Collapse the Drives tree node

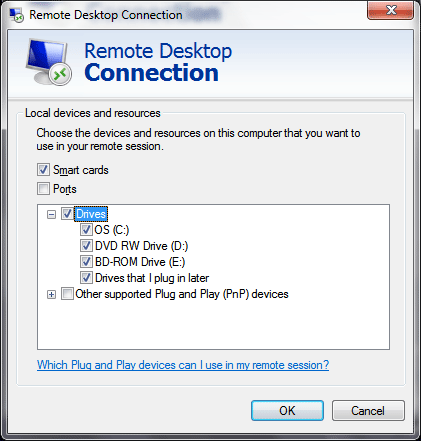coord(51,214)
